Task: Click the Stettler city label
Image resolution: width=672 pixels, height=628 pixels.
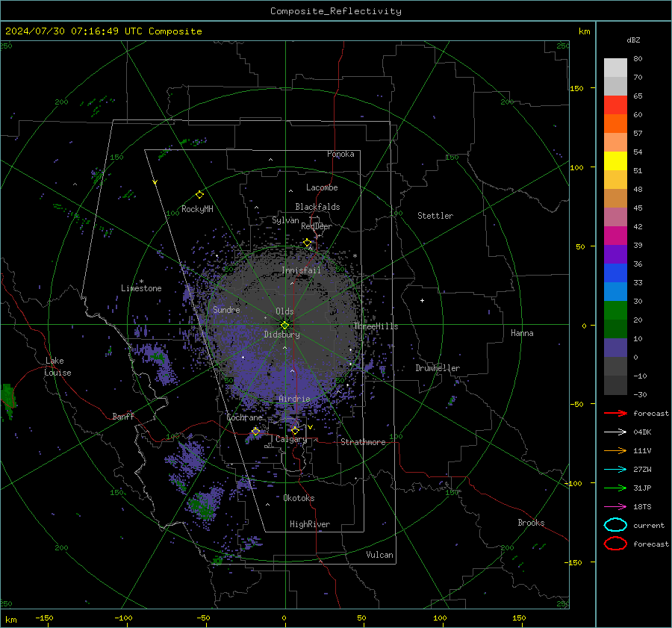Action: pos(435,216)
